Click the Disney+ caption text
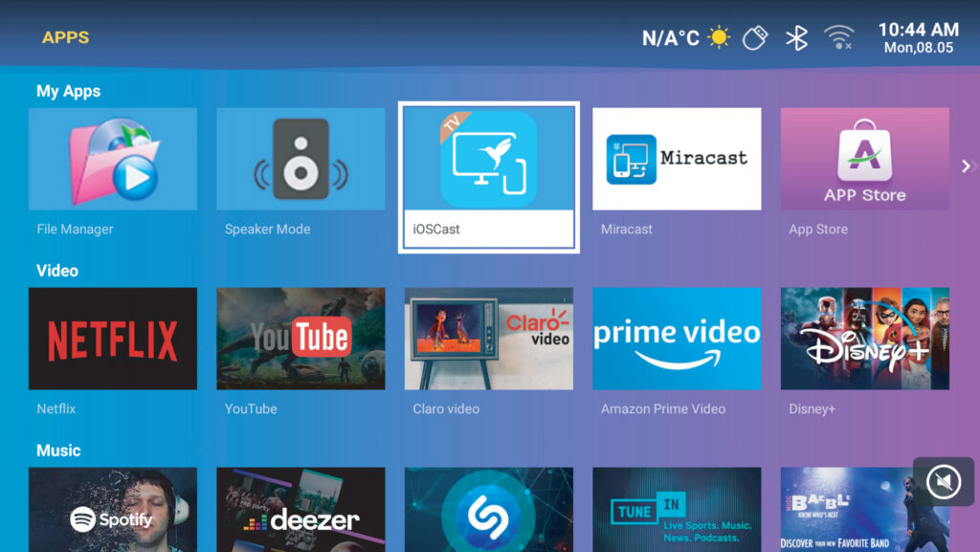This screenshot has width=980, height=552. [x=812, y=409]
